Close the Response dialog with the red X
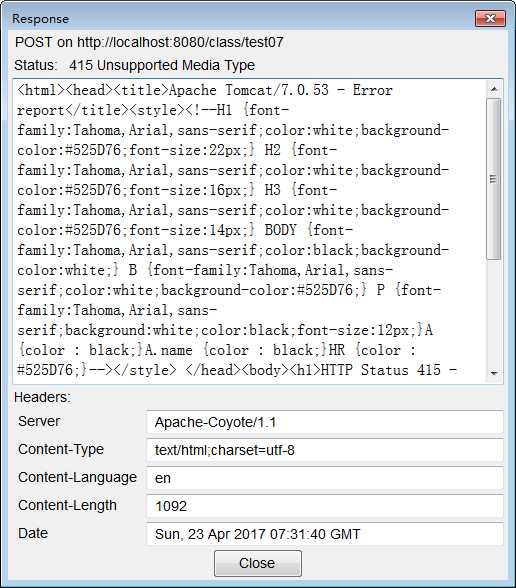This screenshot has height=588, width=516. pyautogui.click(x=490, y=18)
